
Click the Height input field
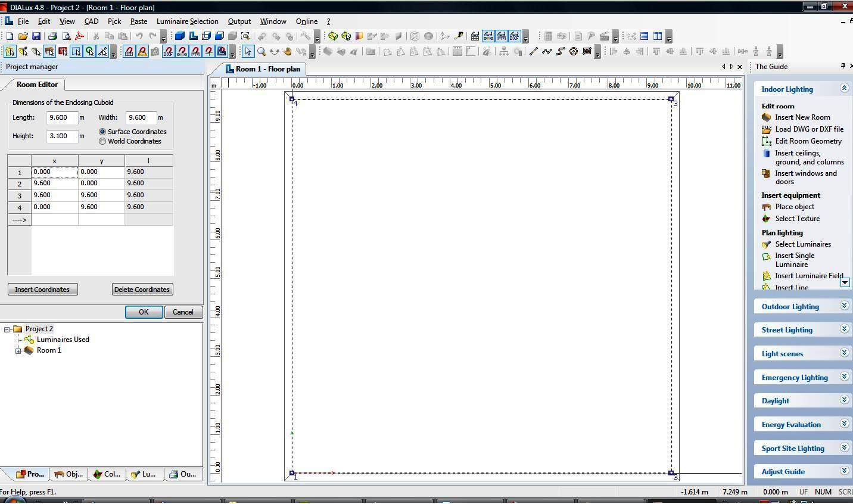pyautogui.click(x=62, y=136)
